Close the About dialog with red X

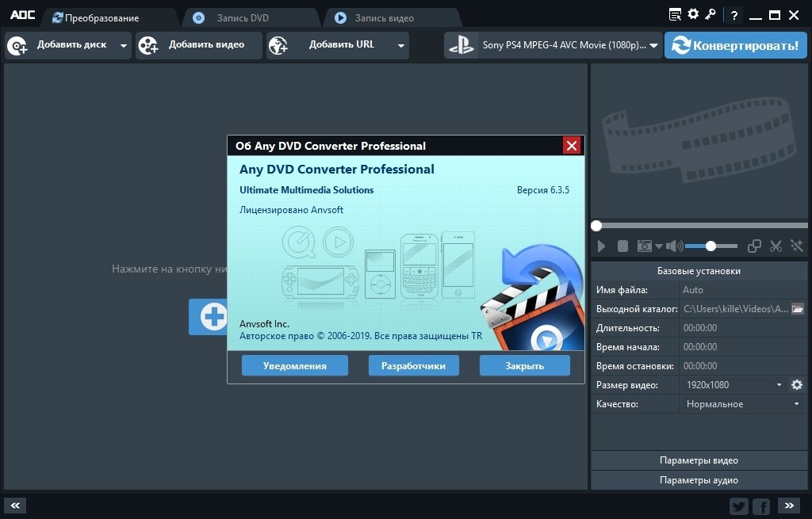coord(572,146)
